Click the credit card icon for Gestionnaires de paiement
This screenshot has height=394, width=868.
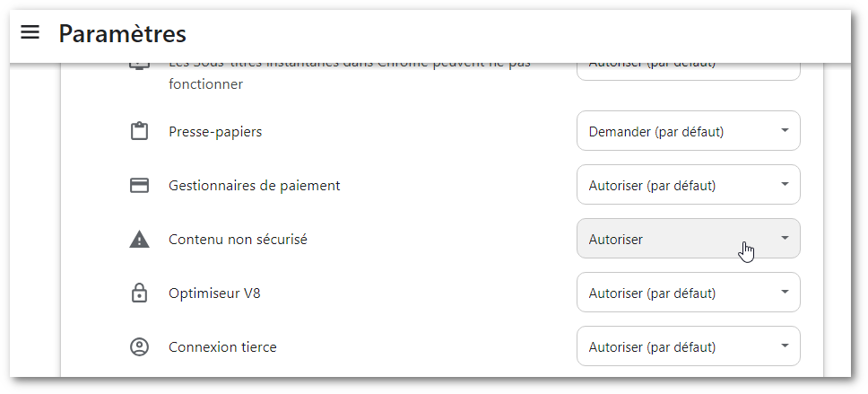139,186
